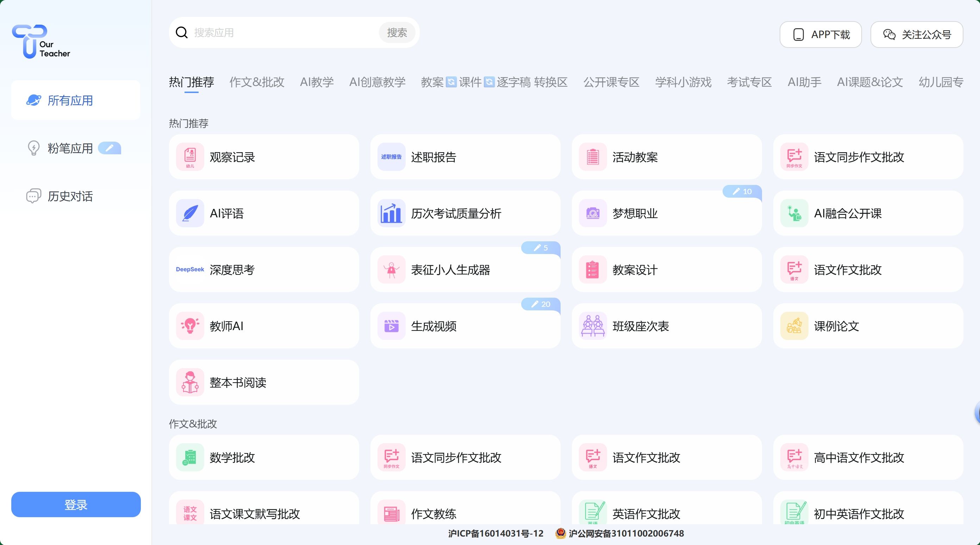Click the 教师AI lightbulb icon
Image resolution: width=980 pixels, height=545 pixels.
[190, 326]
